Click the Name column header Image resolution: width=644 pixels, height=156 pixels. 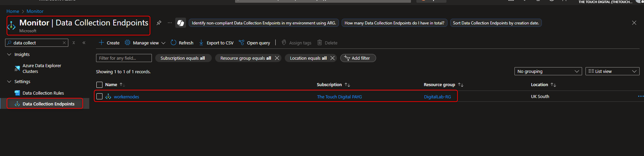tap(111, 85)
